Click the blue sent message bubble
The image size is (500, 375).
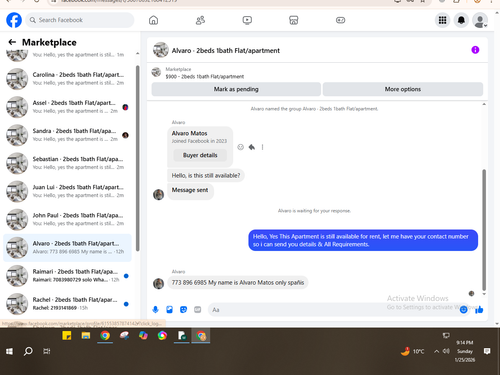pos(363,240)
